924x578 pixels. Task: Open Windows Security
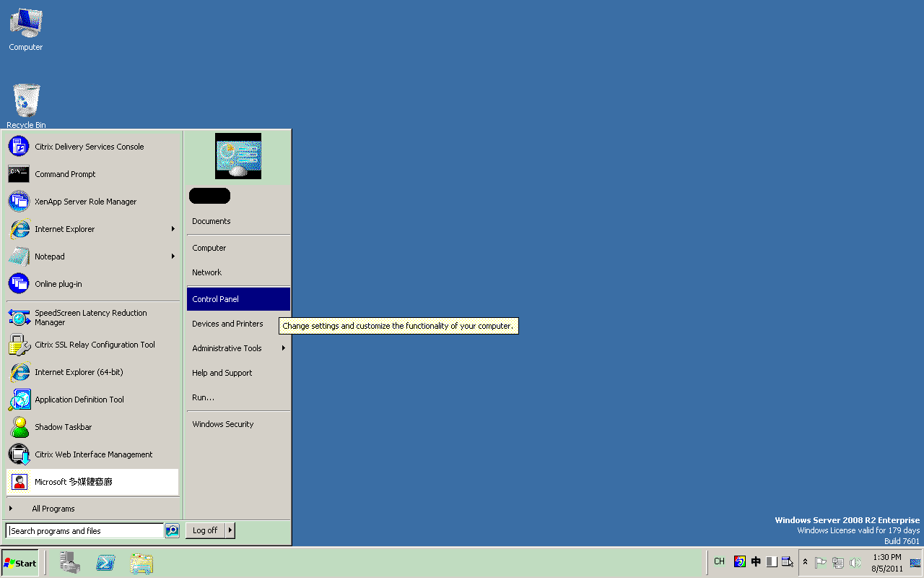pyautogui.click(x=238, y=424)
